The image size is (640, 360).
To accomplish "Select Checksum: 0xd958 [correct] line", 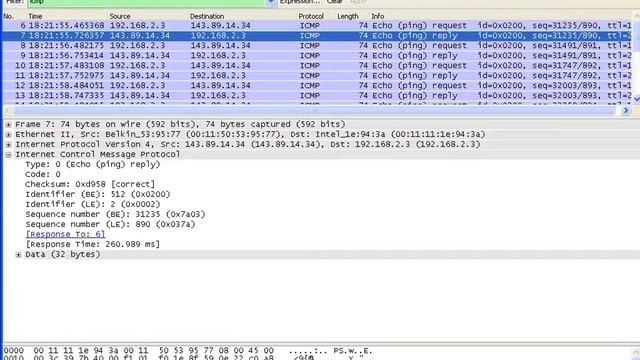I will point(90,184).
